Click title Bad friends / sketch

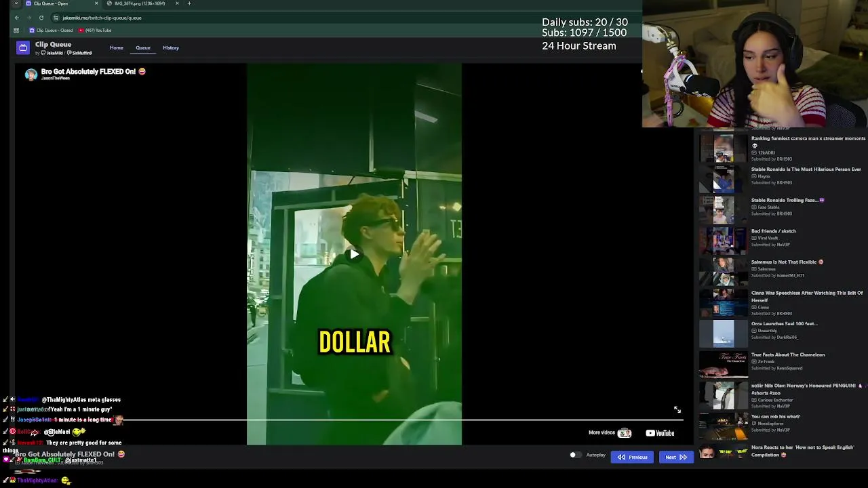tap(774, 231)
